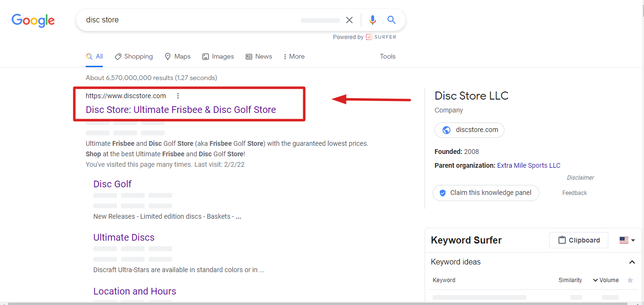The height and width of the screenshot is (305, 644).
Task: Open the country flag dropdown in Keyword Surfer
Action: click(627, 240)
